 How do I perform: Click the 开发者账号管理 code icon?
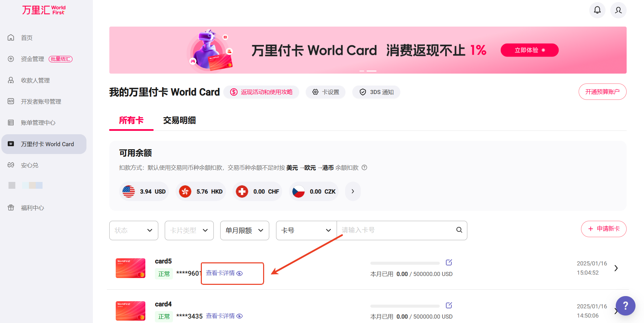click(x=11, y=101)
